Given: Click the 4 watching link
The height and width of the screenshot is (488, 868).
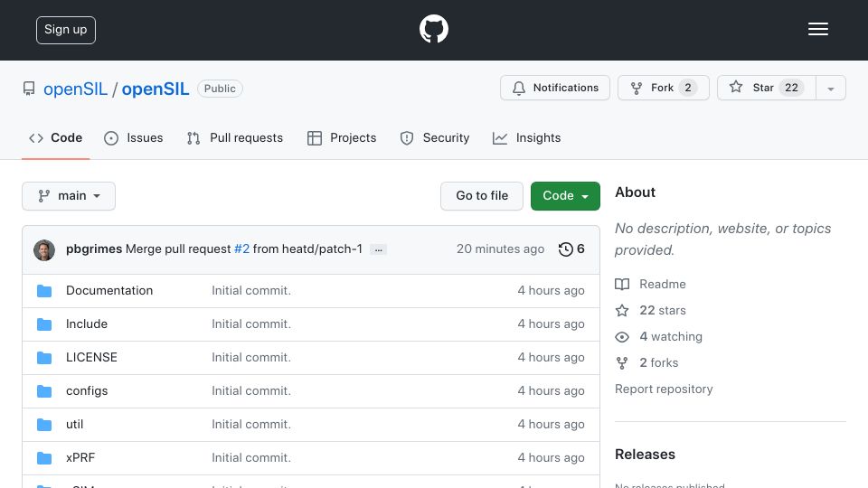Looking at the screenshot, I should point(659,336).
